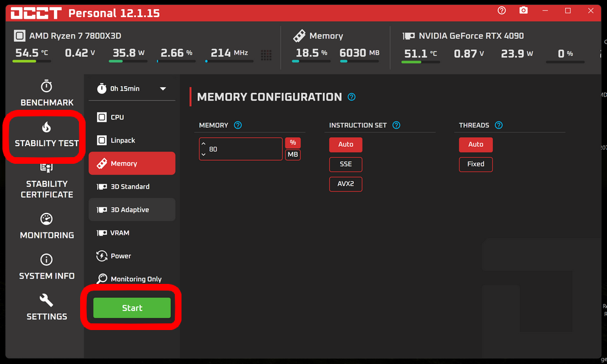This screenshot has width=607, height=364.
Task: Click the Stability Certificate icon
Action: click(47, 168)
